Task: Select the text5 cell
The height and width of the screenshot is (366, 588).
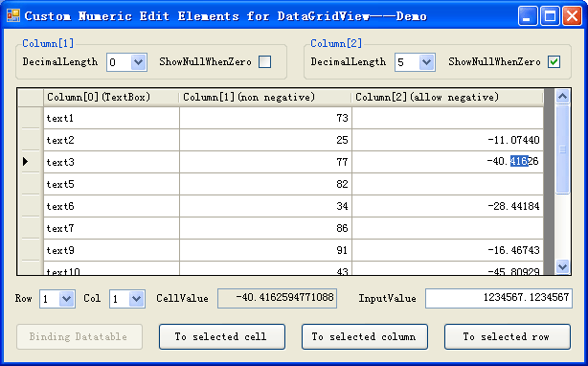Action: click(111, 184)
